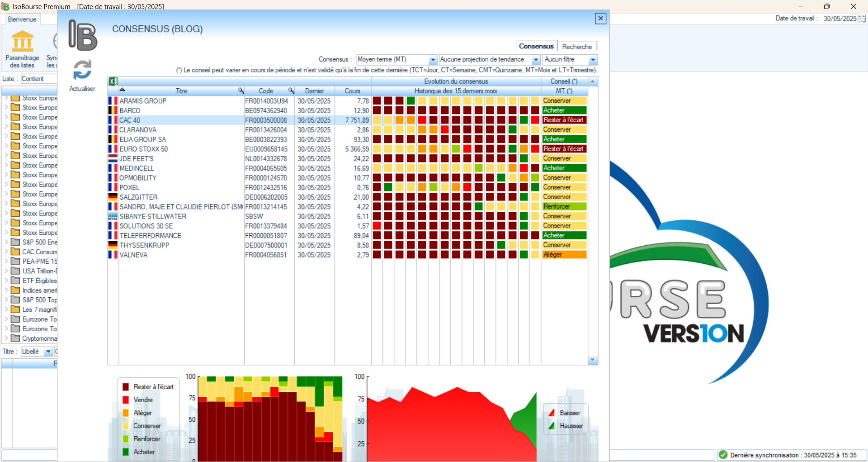The height and width of the screenshot is (462, 868).
Task: Click price 93,30 of ELIA GROUP SA
Action: pos(361,139)
